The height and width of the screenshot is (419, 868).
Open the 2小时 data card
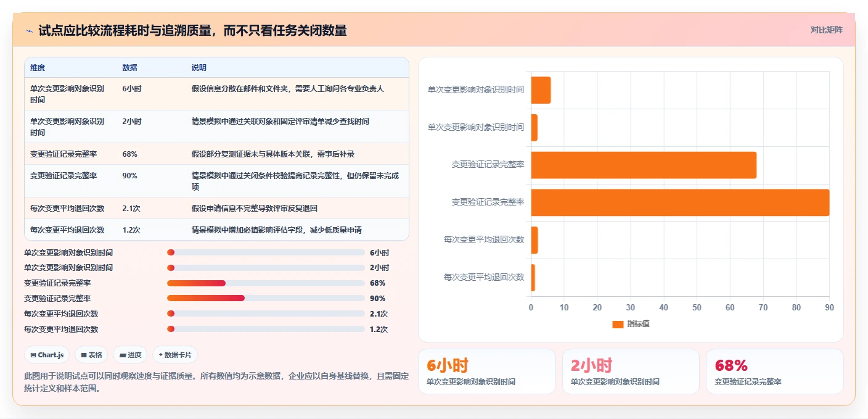click(631, 371)
